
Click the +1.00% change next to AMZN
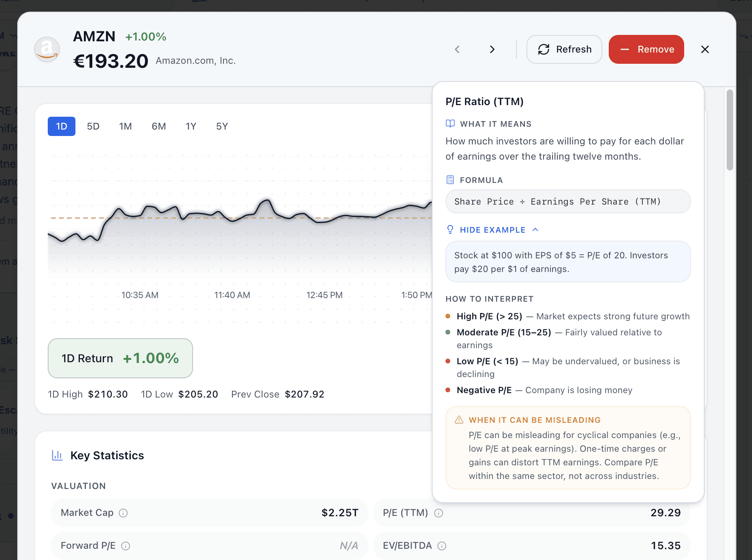click(146, 37)
